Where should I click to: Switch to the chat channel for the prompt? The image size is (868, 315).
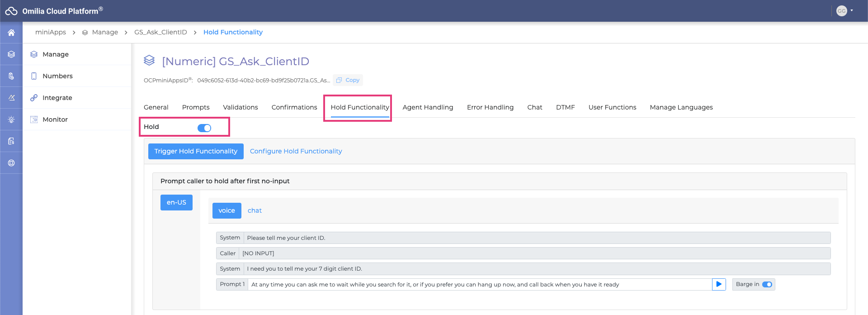255,210
